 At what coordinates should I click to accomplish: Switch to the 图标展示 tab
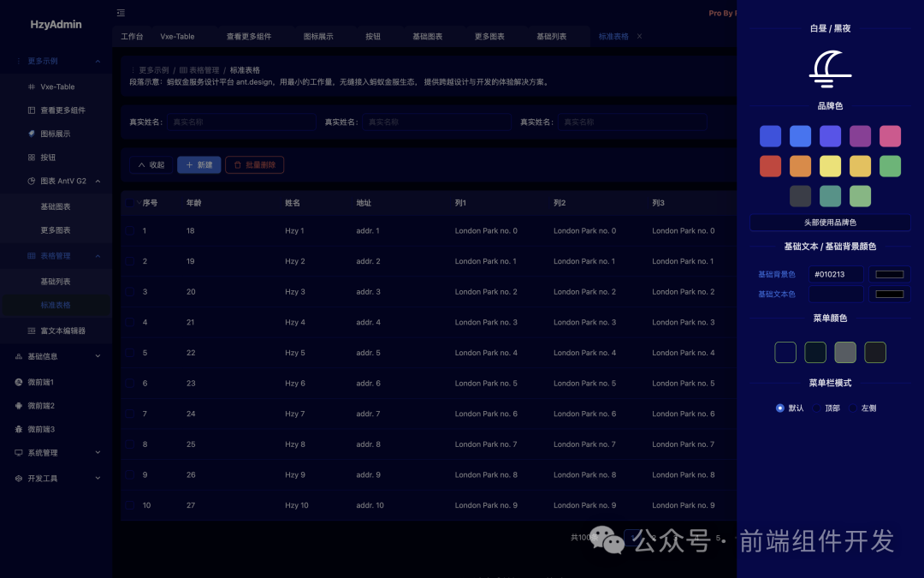318,37
